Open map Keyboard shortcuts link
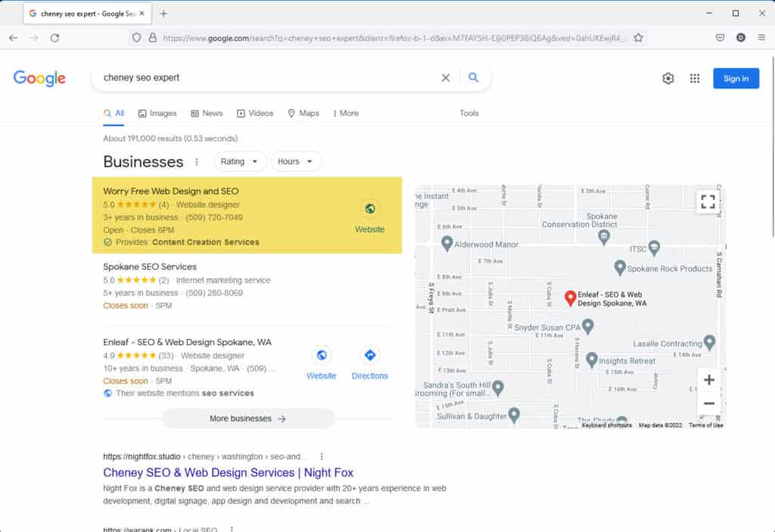The image size is (775, 532). (606, 425)
